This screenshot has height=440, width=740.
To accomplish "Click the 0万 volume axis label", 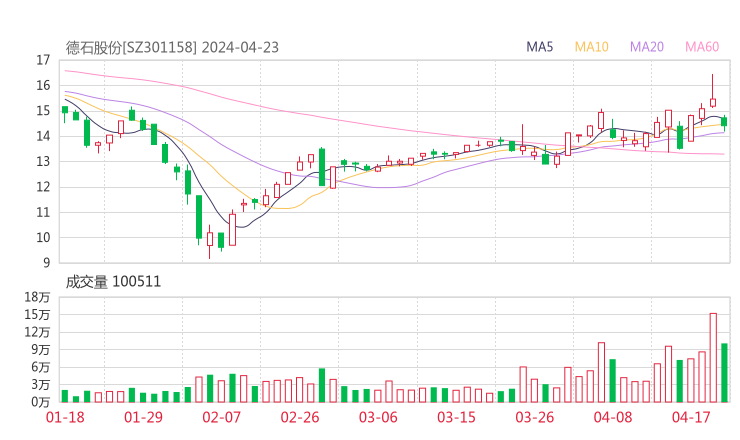I will (x=41, y=402).
